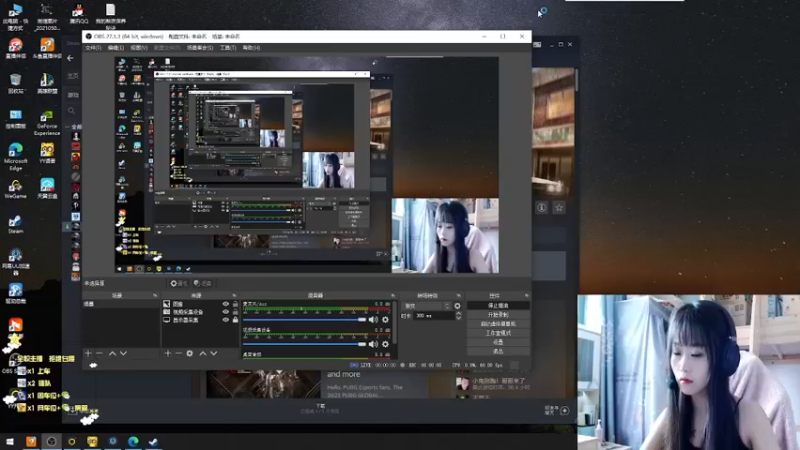Add a new source with plus icon

pyautogui.click(x=168, y=353)
